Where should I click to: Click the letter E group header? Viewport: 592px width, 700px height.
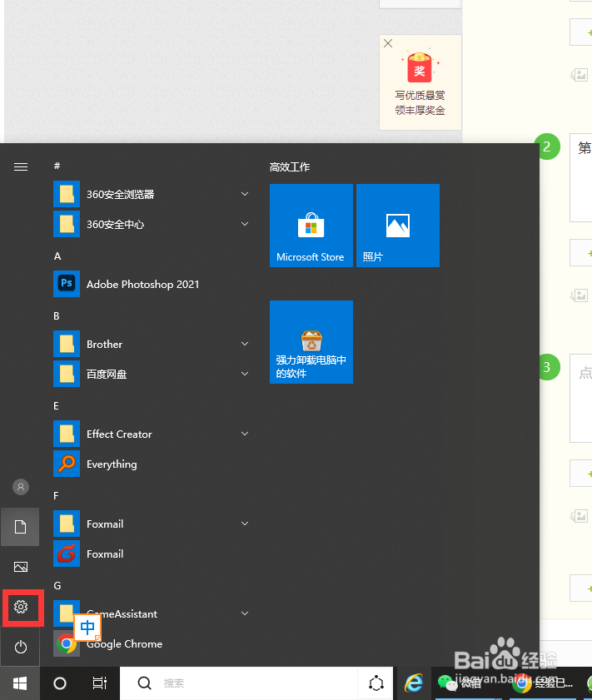(x=57, y=406)
